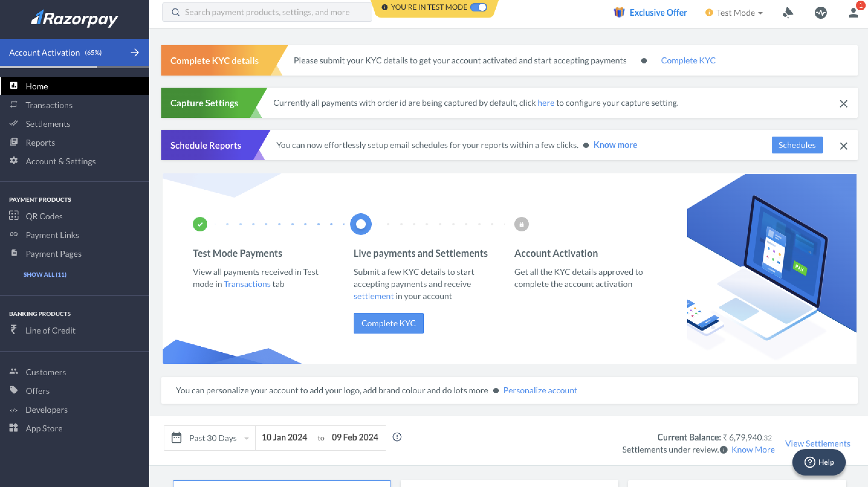Image resolution: width=868 pixels, height=487 pixels.
Task: Go to the Transactions section
Action: pyautogui.click(x=49, y=105)
